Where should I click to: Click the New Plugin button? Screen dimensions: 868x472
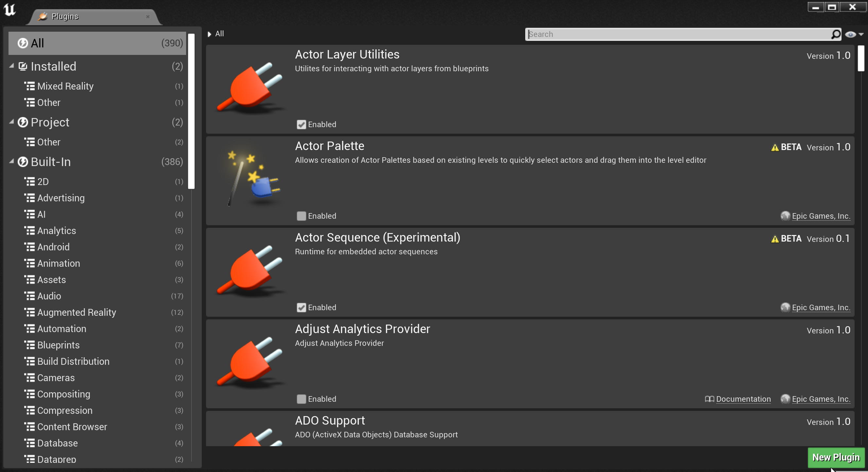click(836, 457)
